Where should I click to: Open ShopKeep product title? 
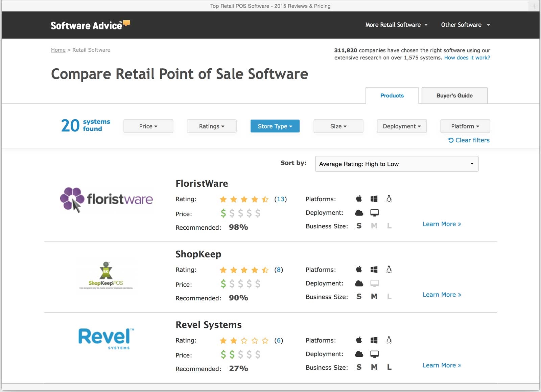click(198, 254)
